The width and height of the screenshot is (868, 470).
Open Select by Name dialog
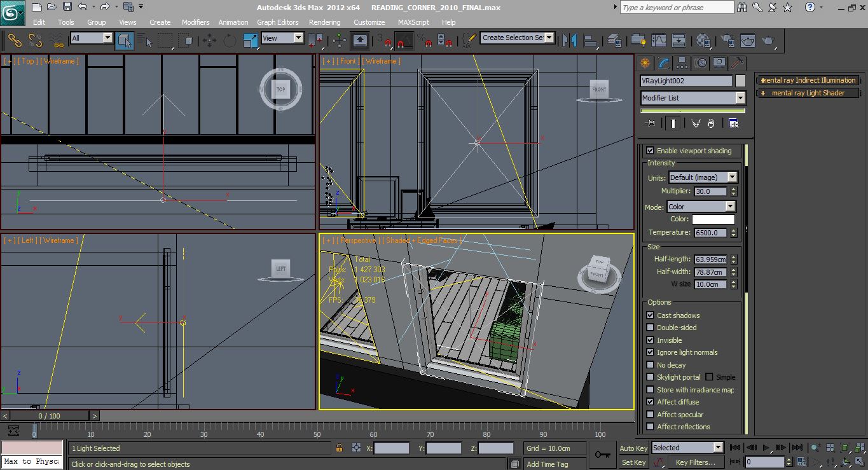click(145, 41)
